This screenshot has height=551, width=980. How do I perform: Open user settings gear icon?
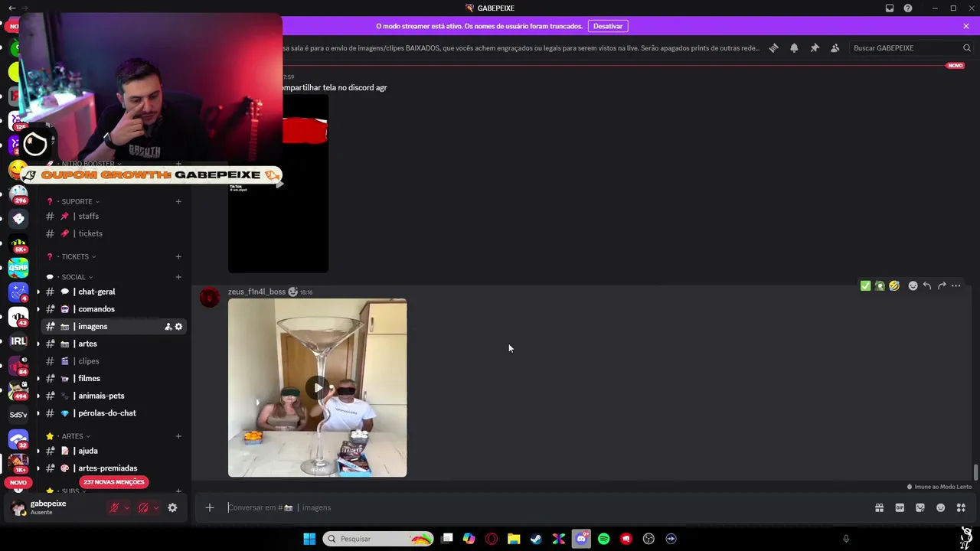[x=172, y=507]
